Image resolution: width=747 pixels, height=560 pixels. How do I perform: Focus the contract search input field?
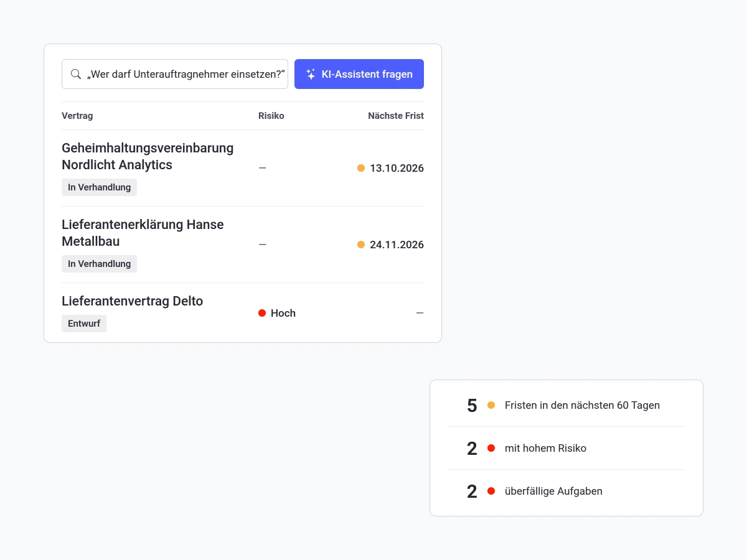pyautogui.click(x=175, y=74)
